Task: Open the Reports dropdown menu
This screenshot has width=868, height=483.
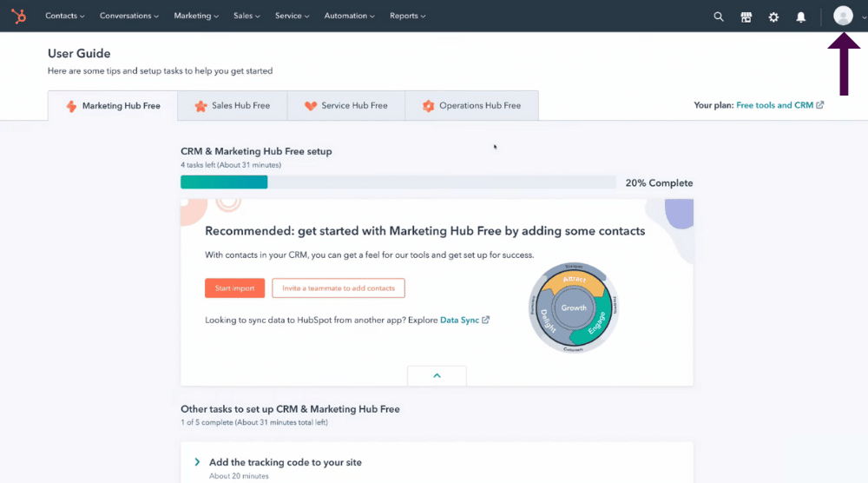Action: (407, 16)
